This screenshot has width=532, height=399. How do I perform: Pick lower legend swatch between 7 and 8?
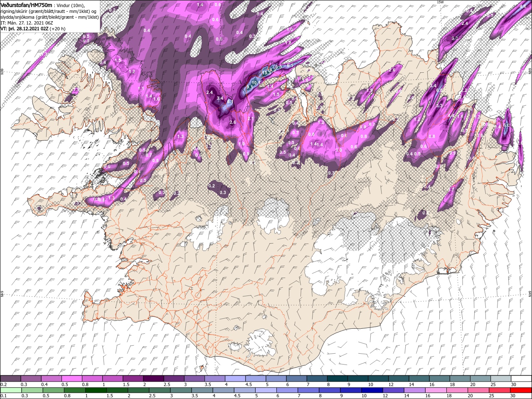[x=308, y=390]
